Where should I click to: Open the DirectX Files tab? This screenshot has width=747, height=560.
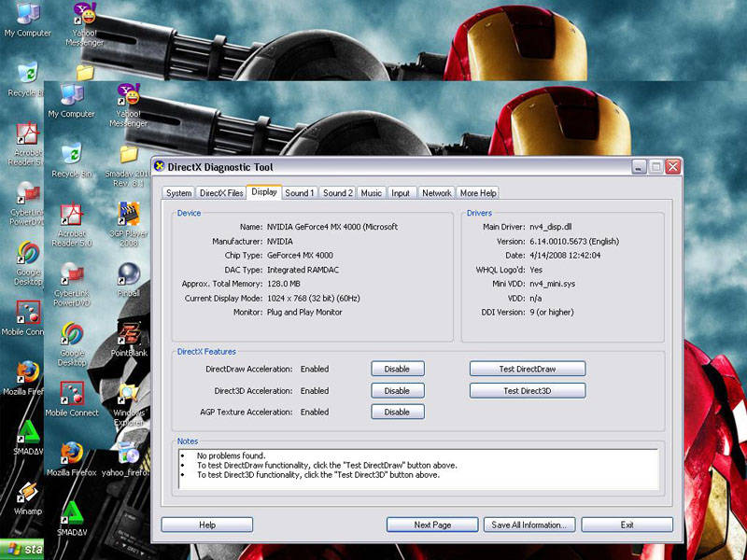point(221,193)
